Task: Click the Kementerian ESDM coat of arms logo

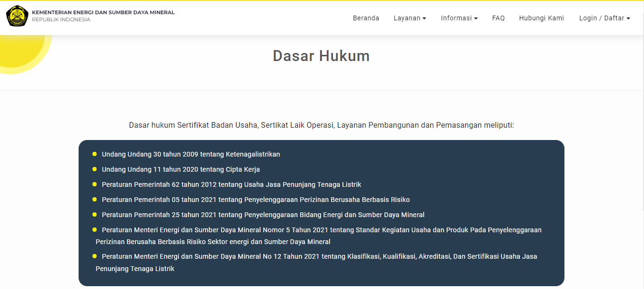Action: point(18,15)
